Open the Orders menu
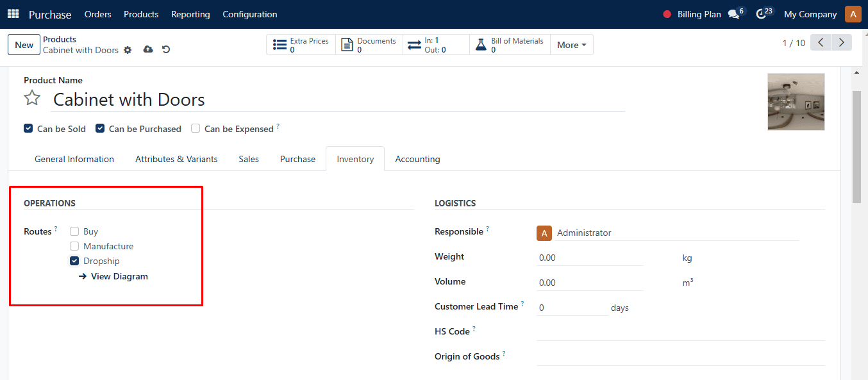The width and height of the screenshot is (868, 380). [x=97, y=14]
